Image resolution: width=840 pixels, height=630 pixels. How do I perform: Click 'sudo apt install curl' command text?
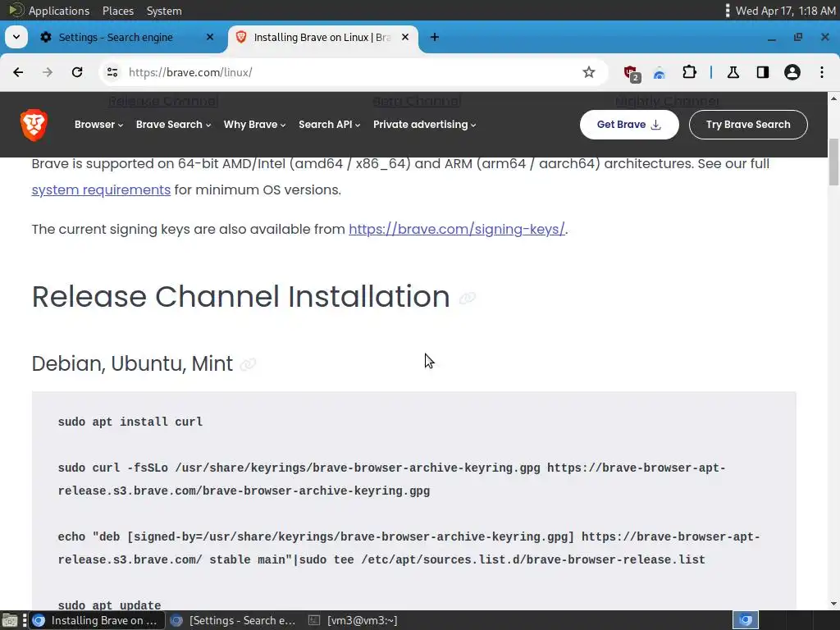click(x=130, y=422)
